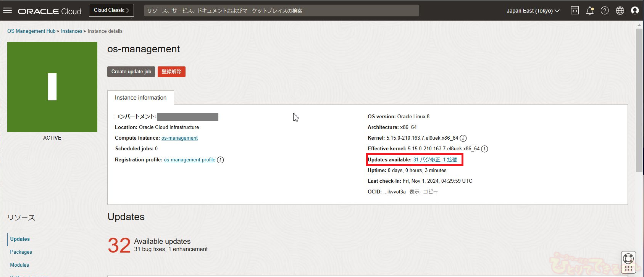Click the Create update job button

click(x=131, y=72)
